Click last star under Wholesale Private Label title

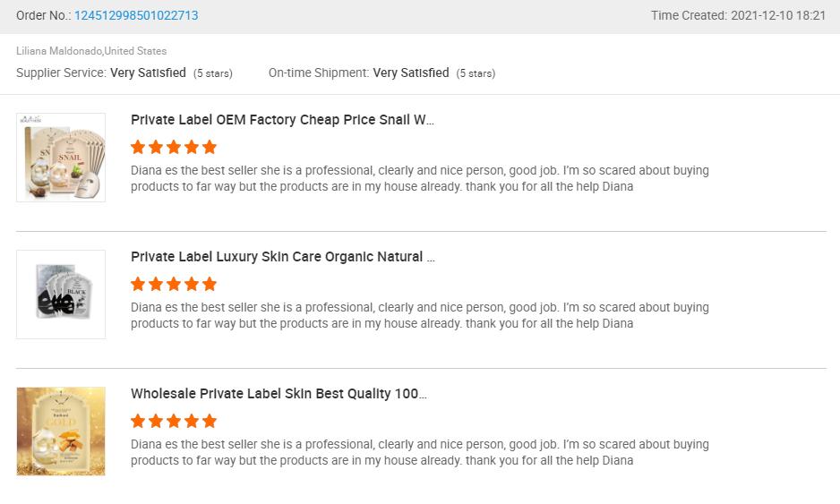[210, 421]
